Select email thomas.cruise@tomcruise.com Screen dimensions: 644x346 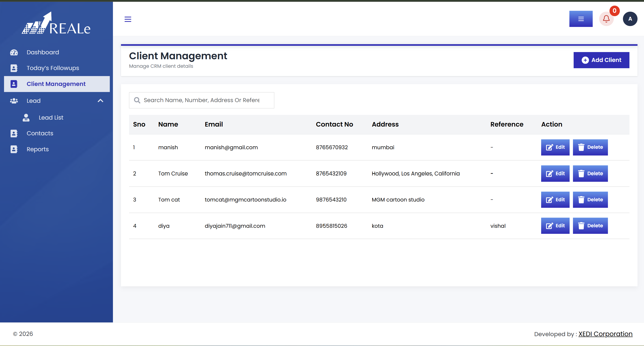(x=246, y=173)
